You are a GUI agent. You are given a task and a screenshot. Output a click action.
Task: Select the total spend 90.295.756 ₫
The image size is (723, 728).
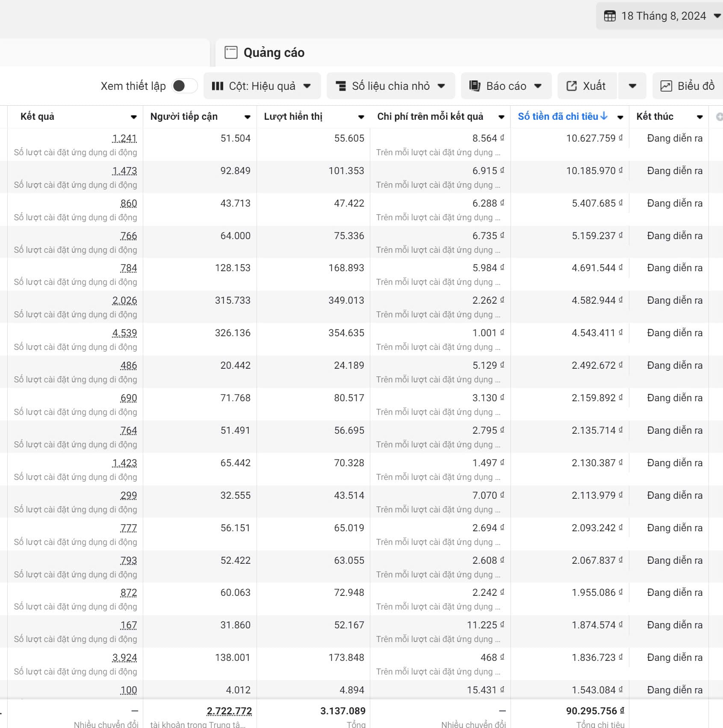click(595, 711)
